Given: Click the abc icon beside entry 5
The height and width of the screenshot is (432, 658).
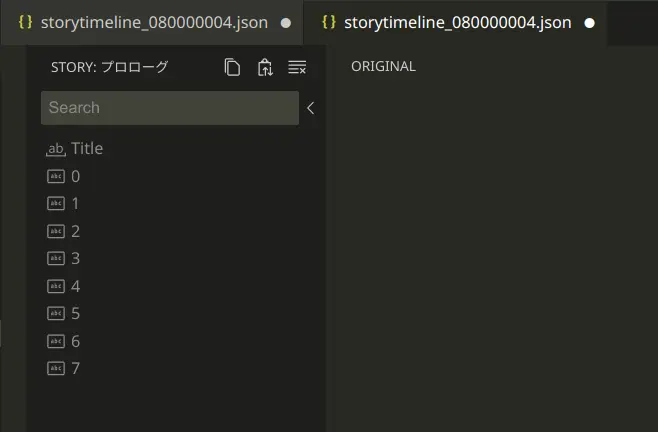Looking at the screenshot, I should click(56, 314).
